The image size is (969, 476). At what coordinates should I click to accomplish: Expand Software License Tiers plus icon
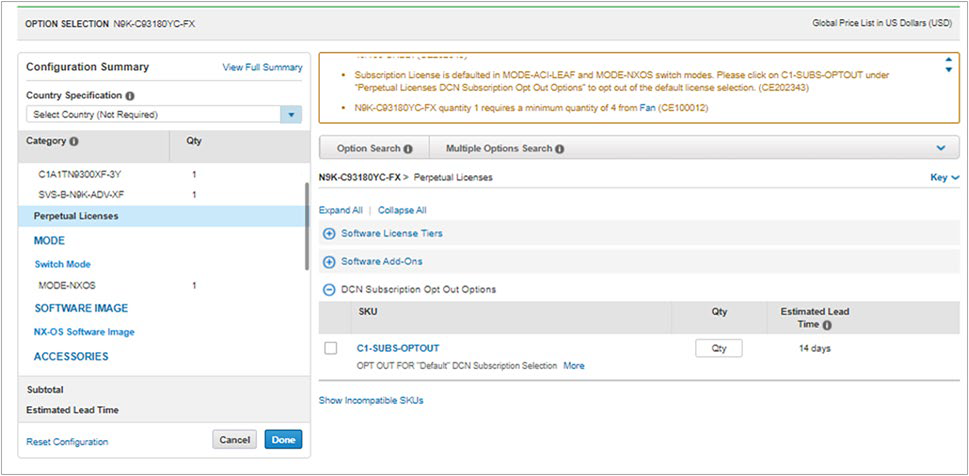point(329,233)
